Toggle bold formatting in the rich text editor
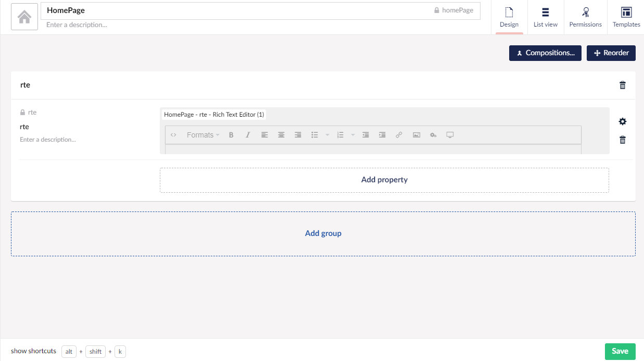Image resolution: width=644 pixels, height=361 pixels. (231, 134)
